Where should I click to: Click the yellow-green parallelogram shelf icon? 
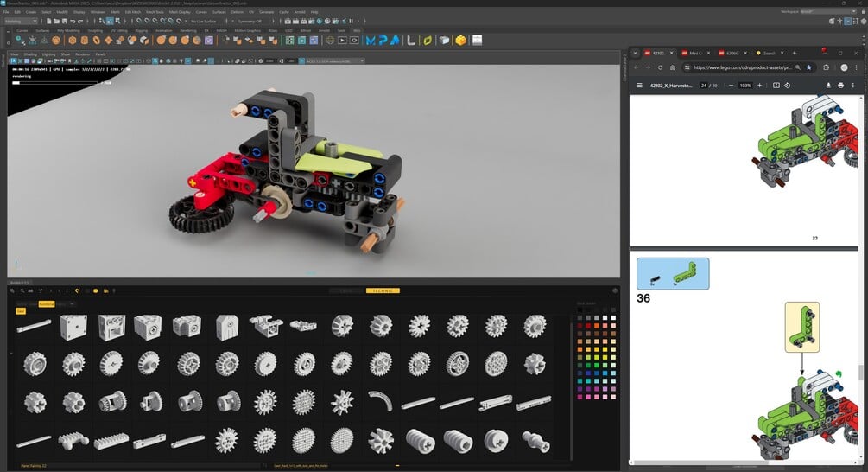428,41
